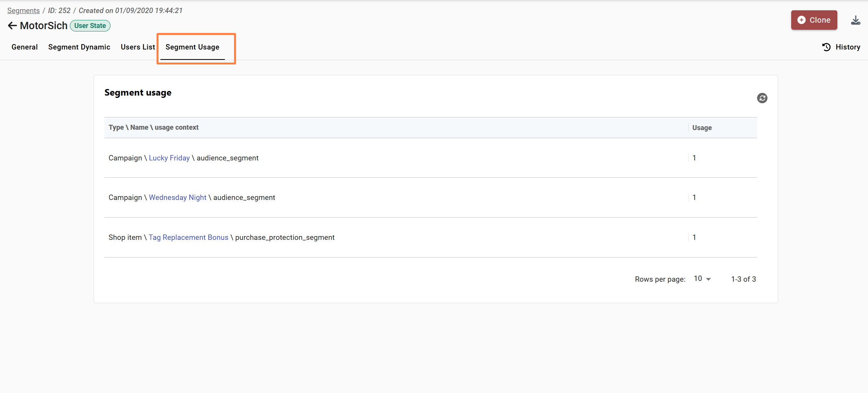Refresh the segment usage table

coord(762,98)
